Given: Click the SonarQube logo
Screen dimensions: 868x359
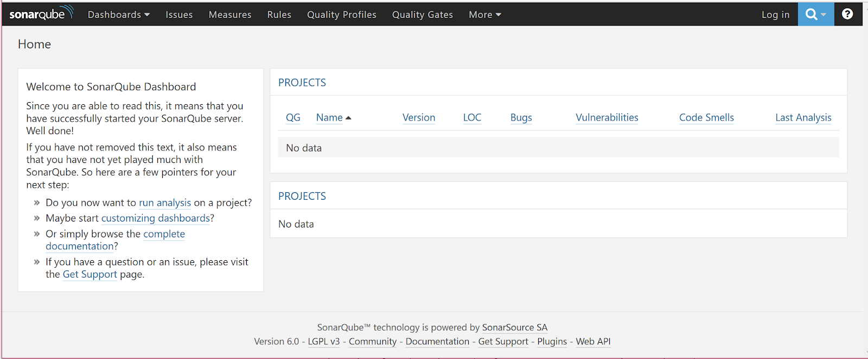Looking at the screenshot, I should [41, 13].
